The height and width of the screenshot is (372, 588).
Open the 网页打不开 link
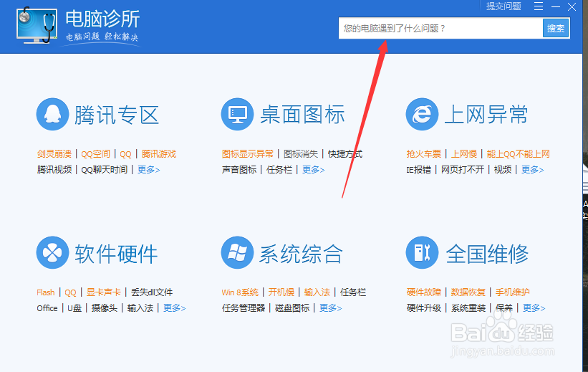[463, 170]
